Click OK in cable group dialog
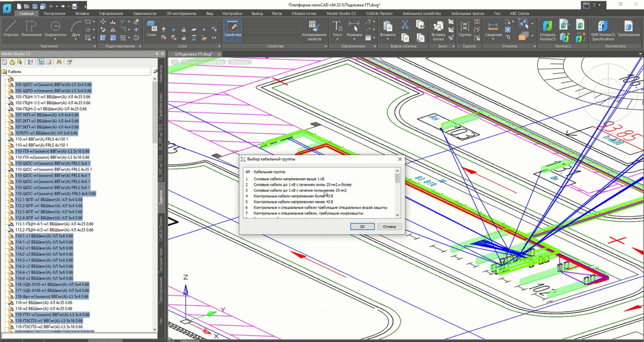 [362, 227]
